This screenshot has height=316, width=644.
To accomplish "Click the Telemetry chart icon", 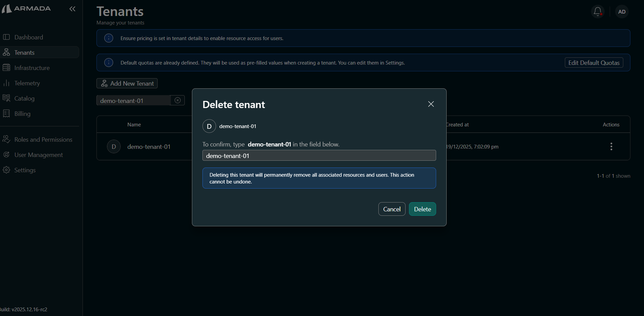I will 7,83.
